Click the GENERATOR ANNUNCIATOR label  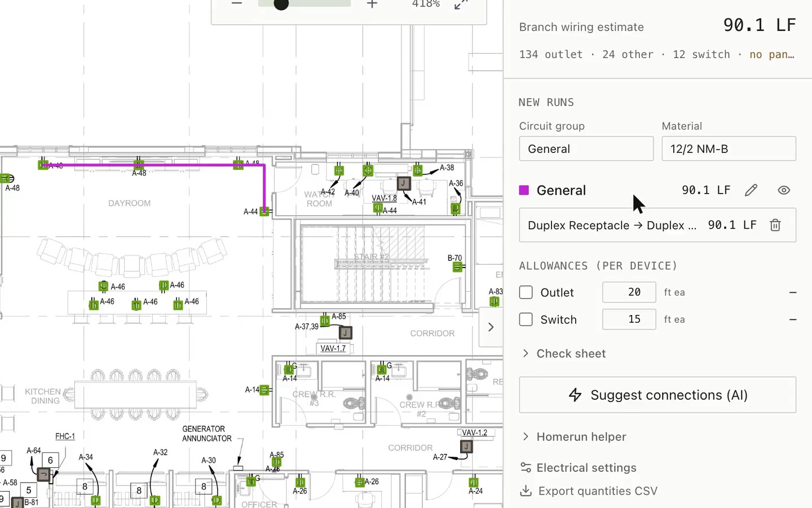click(206, 433)
